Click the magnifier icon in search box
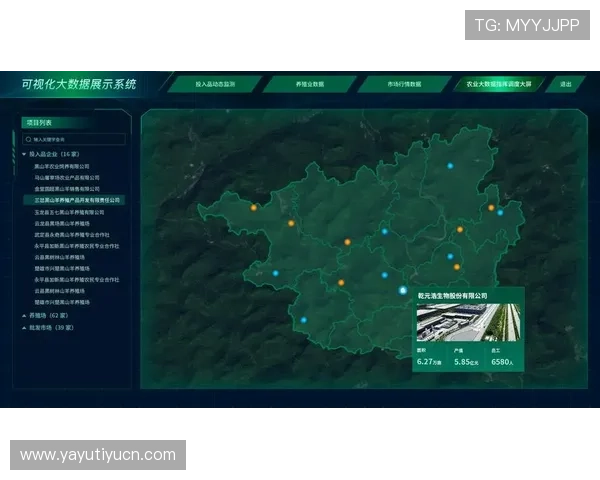The image size is (600, 480). click(x=28, y=139)
